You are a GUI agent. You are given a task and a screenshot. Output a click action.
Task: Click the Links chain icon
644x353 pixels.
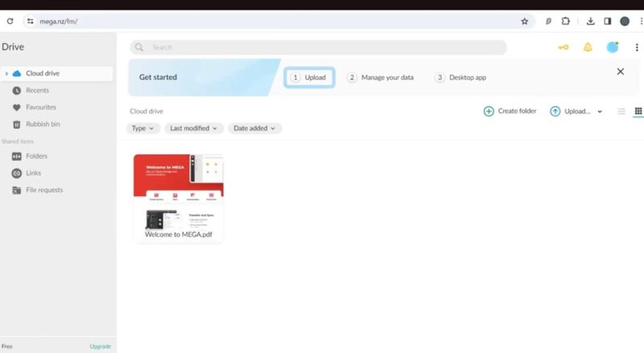tap(16, 173)
